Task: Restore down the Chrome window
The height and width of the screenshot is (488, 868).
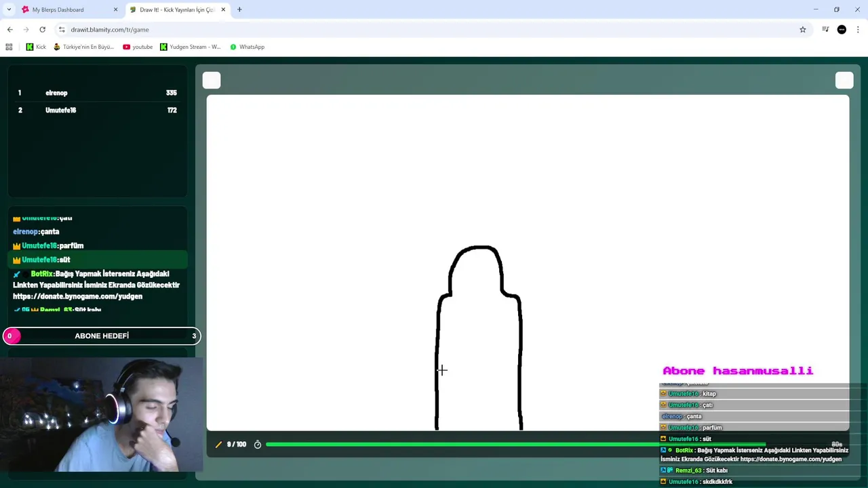Action: pyautogui.click(x=837, y=9)
